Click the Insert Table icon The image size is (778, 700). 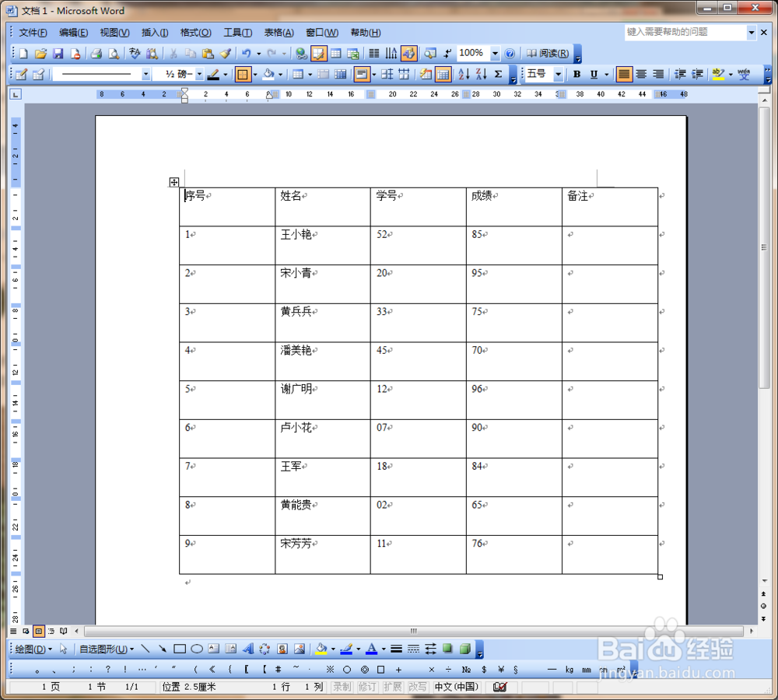click(x=336, y=54)
